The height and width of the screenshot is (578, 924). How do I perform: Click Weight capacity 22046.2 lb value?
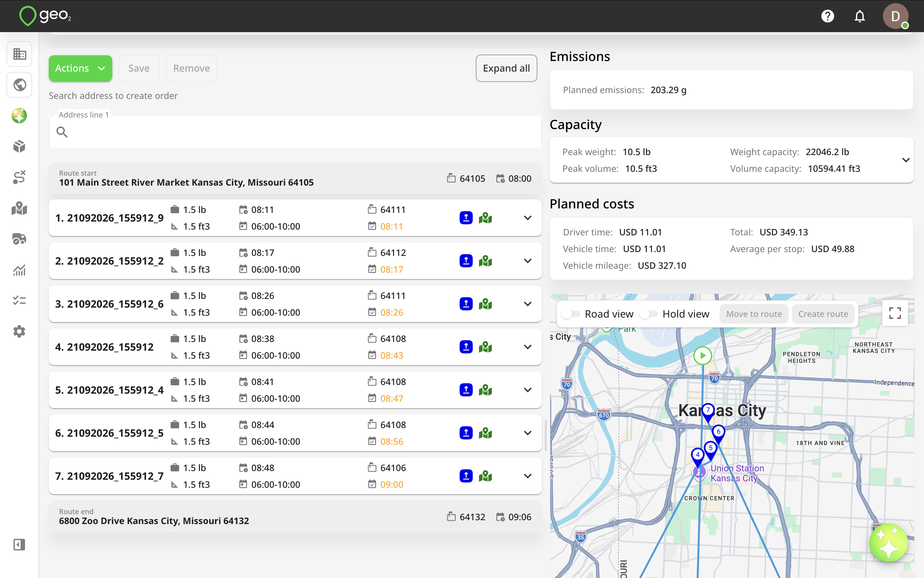827,152
